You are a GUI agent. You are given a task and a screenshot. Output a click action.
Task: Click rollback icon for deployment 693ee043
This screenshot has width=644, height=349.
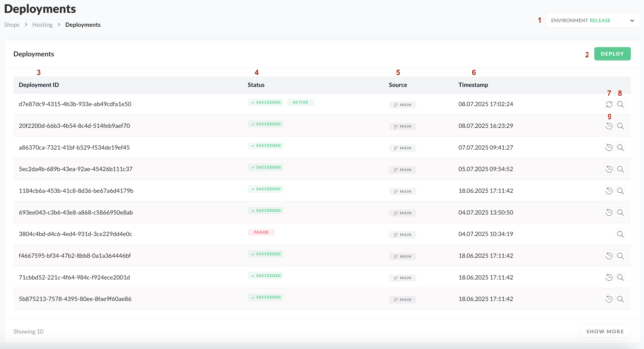[609, 212]
